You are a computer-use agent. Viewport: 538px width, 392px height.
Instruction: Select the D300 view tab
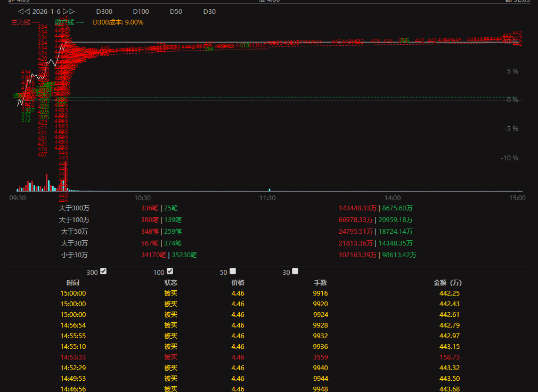click(104, 12)
